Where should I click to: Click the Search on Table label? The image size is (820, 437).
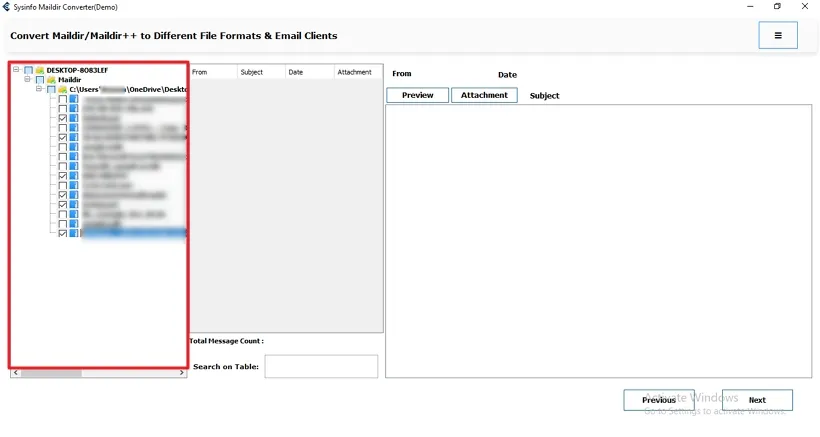click(x=226, y=366)
